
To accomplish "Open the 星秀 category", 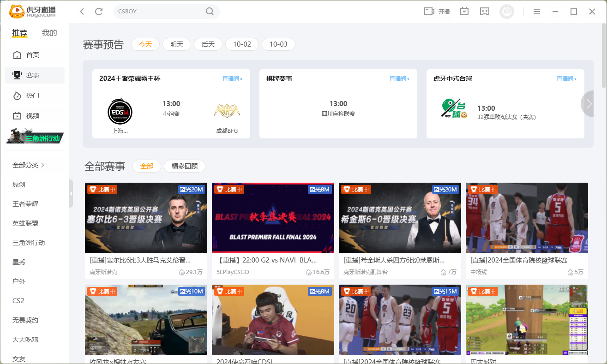I will click(19, 262).
